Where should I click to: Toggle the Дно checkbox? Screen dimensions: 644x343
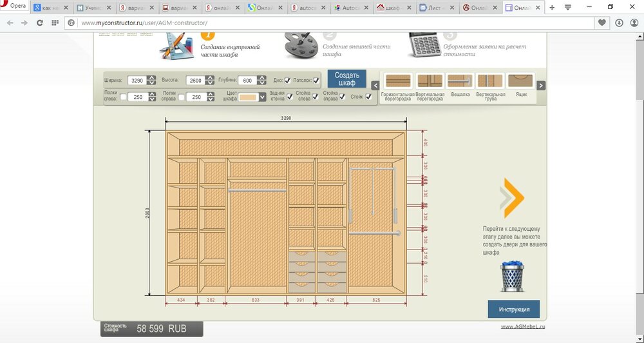(x=288, y=81)
